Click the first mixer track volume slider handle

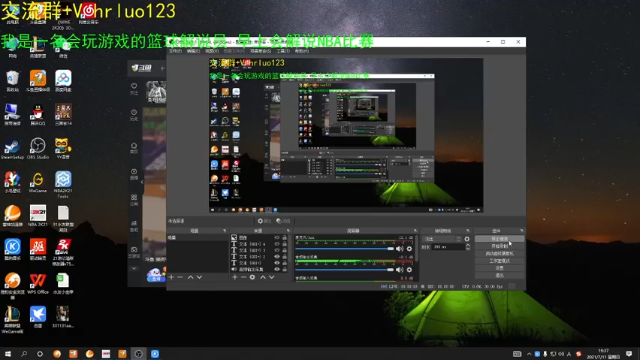coord(391,249)
